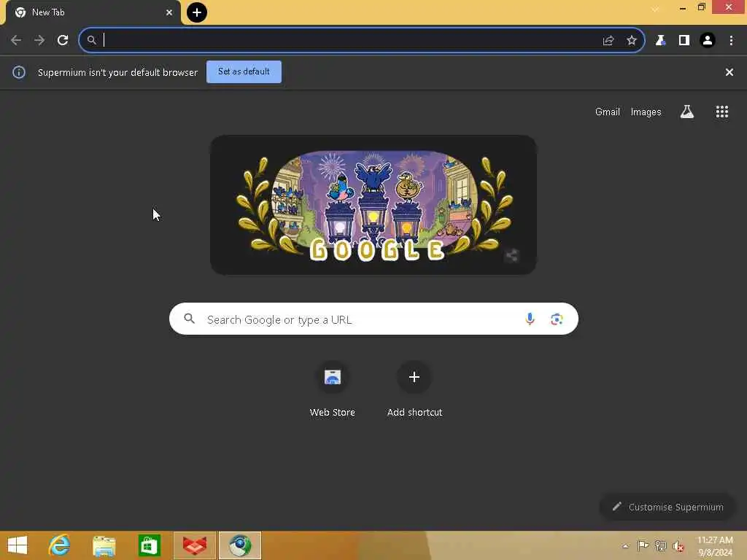
Task: Click the Supermium taskbar icon
Action: (x=240, y=545)
